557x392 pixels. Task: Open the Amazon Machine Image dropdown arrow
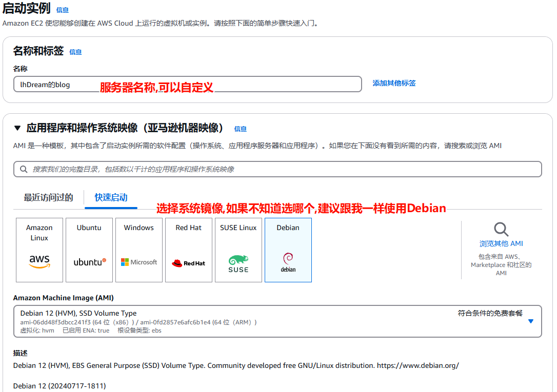pyautogui.click(x=531, y=321)
